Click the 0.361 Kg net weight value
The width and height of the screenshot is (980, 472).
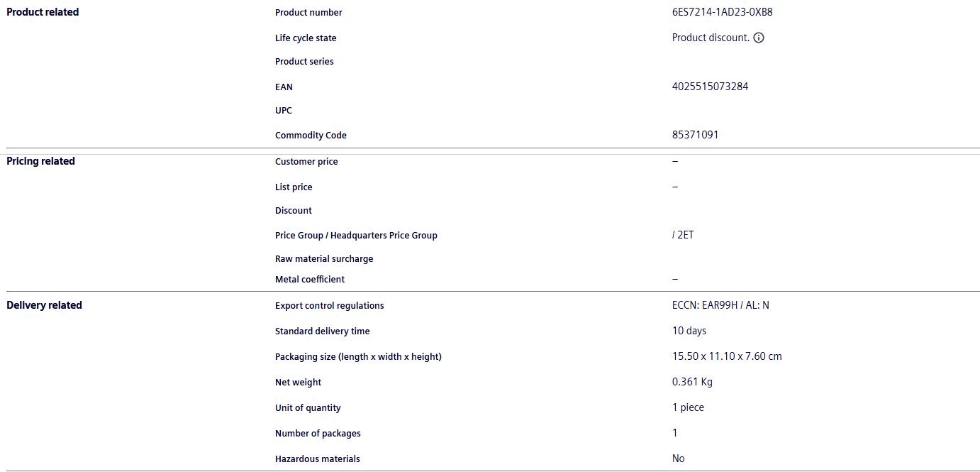(692, 382)
